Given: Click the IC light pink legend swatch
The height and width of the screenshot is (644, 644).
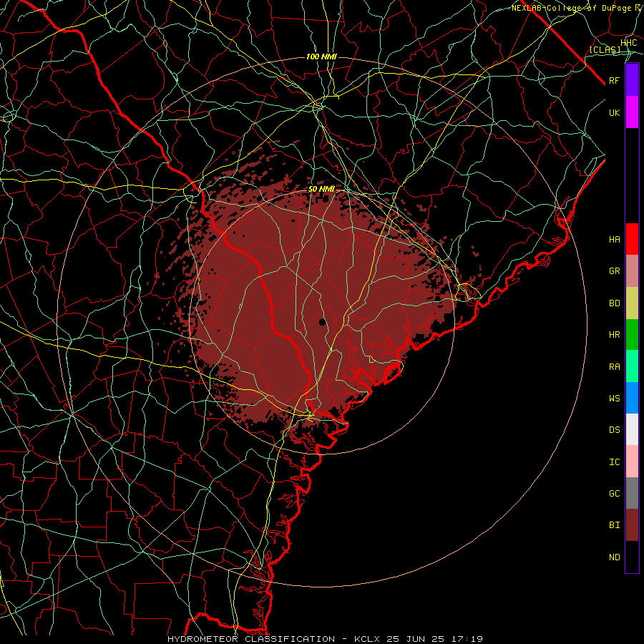Looking at the screenshot, I should pyautogui.click(x=632, y=462).
